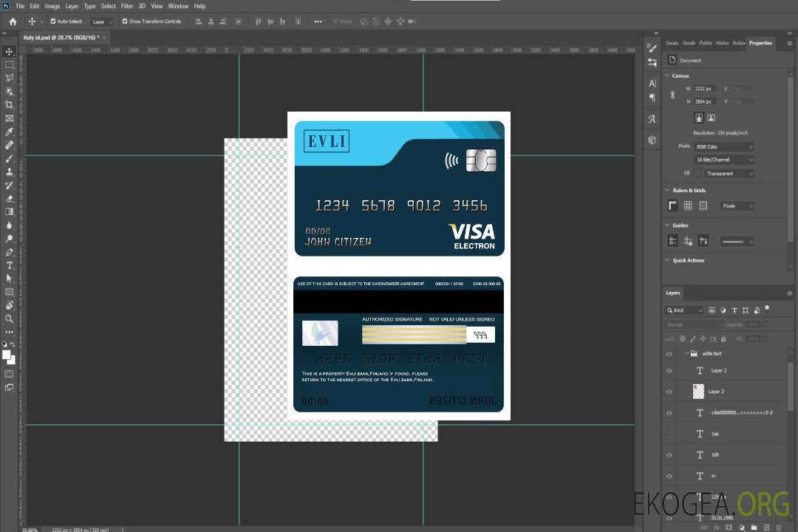Open the 3D panel cube icon
The image size is (798, 532).
pyautogui.click(x=652, y=140)
